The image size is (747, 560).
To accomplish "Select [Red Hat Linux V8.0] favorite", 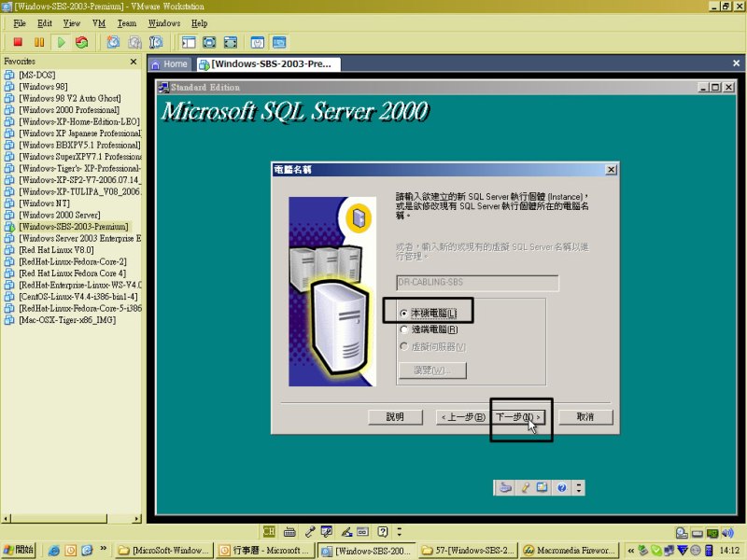I will pos(56,250).
